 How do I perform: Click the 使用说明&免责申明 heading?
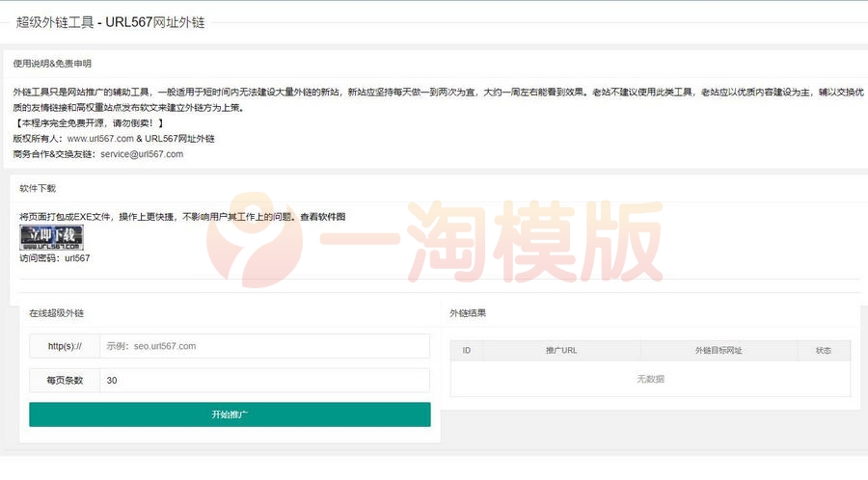tap(52, 64)
